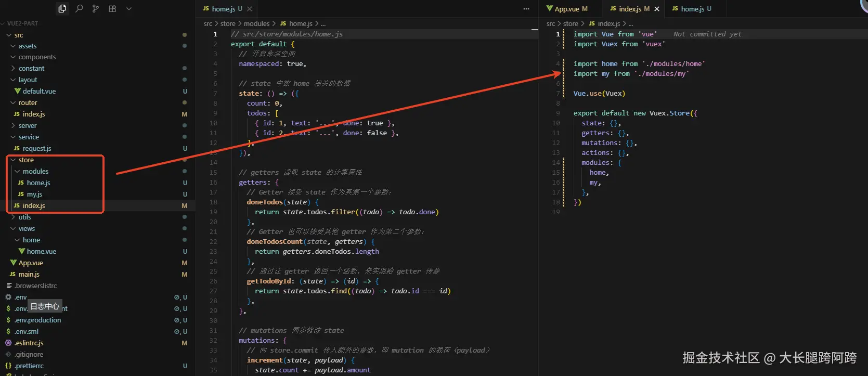This screenshot has height=376, width=868.
Task: Click 'Vue.use(Vuex)' line in index.js
Action: [599, 94]
